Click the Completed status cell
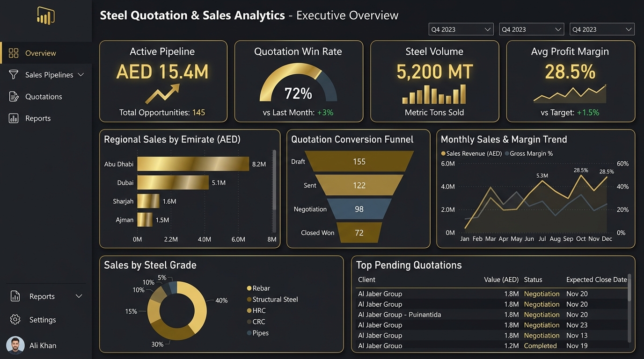Viewport: 644px width, 359px height. coord(541,346)
